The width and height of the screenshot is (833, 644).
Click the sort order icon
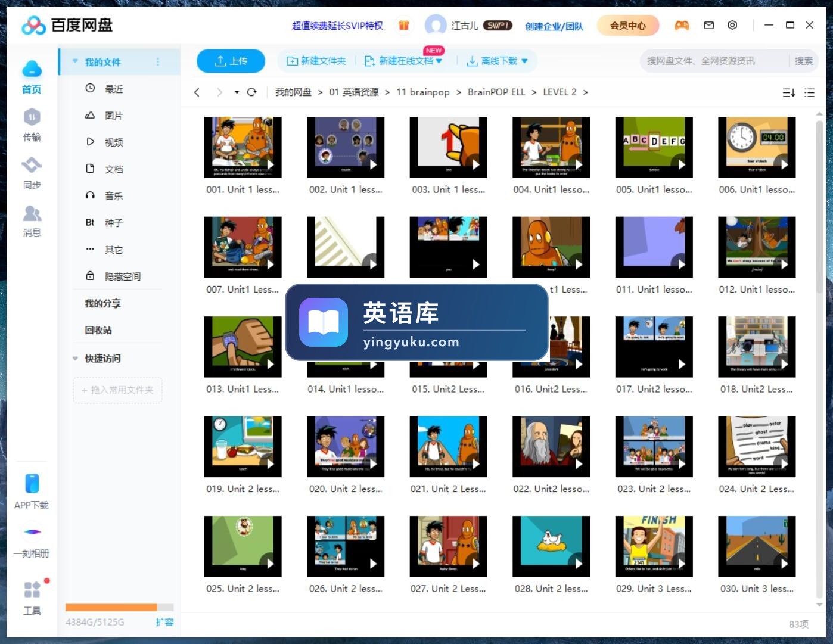pos(788,92)
